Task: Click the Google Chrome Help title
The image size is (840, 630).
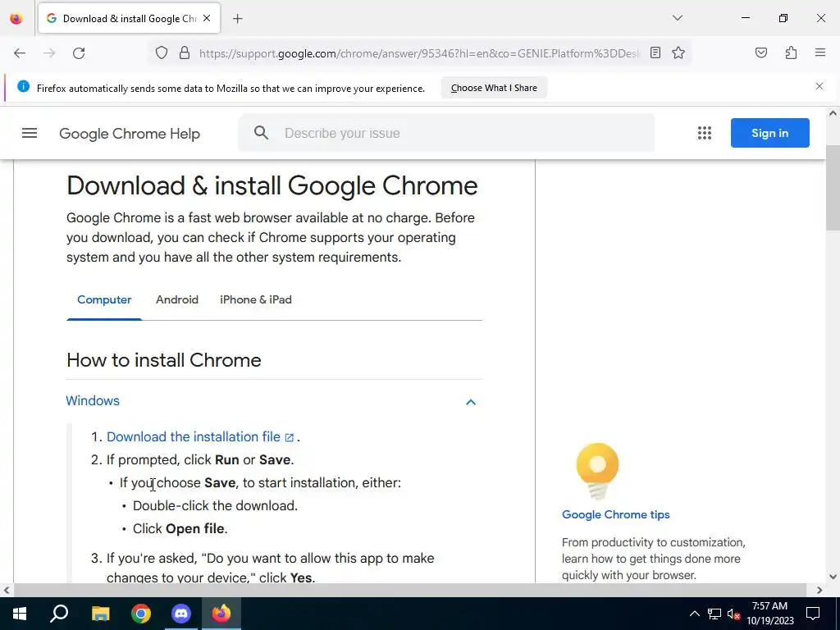Action: [x=129, y=134]
